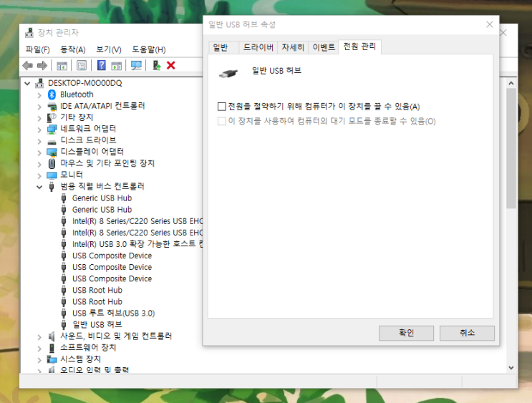The image size is (532, 403).
Task: Click the Back arrow in Device Manager toolbar
Action: [28, 65]
